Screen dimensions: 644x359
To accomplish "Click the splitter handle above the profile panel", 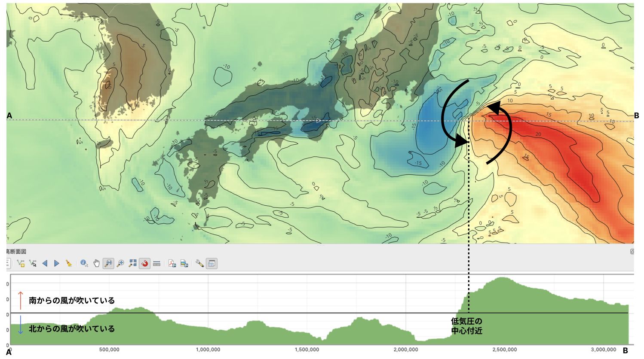I will [x=322, y=245].
